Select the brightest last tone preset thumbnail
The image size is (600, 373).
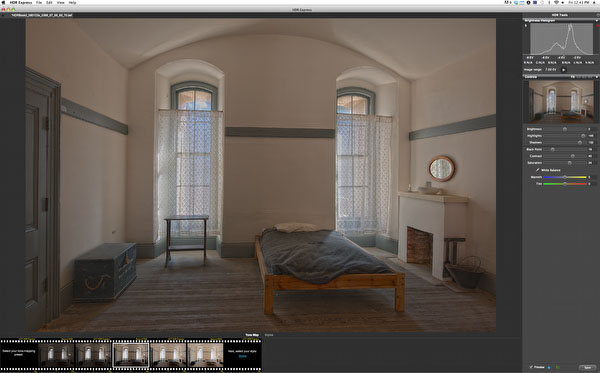pyautogui.click(x=205, y=355)
